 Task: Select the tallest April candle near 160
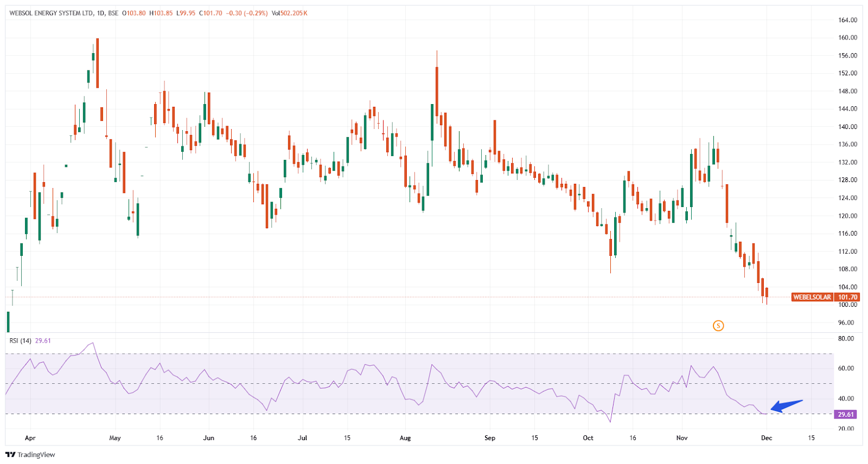click(97, 62)
